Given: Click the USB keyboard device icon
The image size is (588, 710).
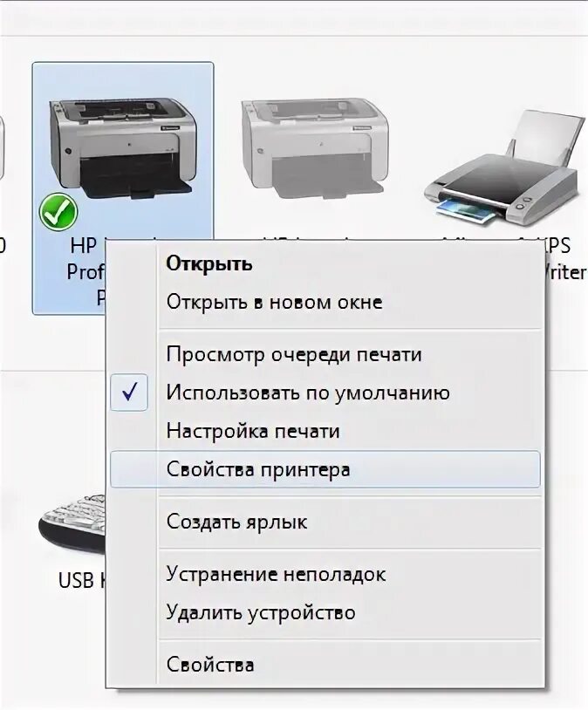Looking at the screenshot, I should point(72,525).
